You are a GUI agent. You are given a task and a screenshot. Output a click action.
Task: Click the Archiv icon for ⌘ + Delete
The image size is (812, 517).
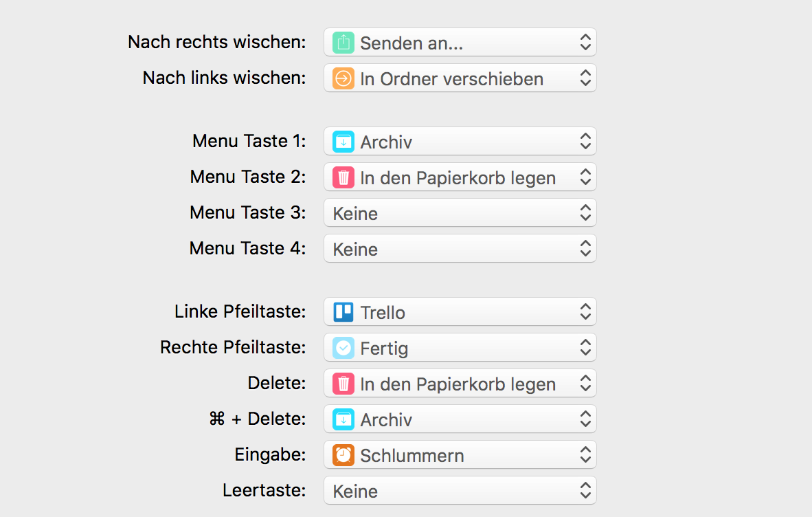click(343, 419)
